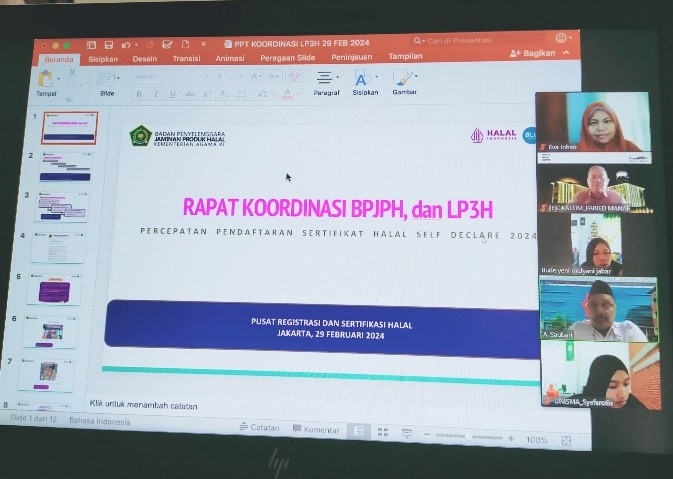673x479 pixels.
Task: Click the strikethrough abc icon
Action: tap(190, 94)
